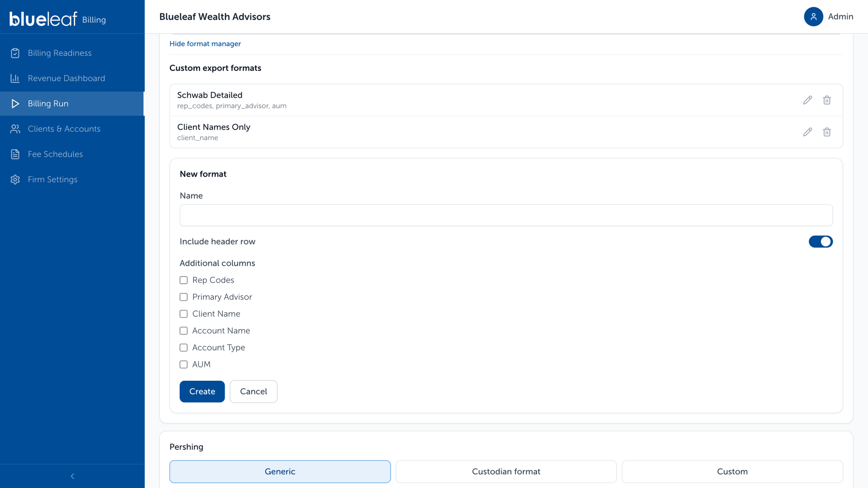Open Billing Readiness page

[72, 53]
